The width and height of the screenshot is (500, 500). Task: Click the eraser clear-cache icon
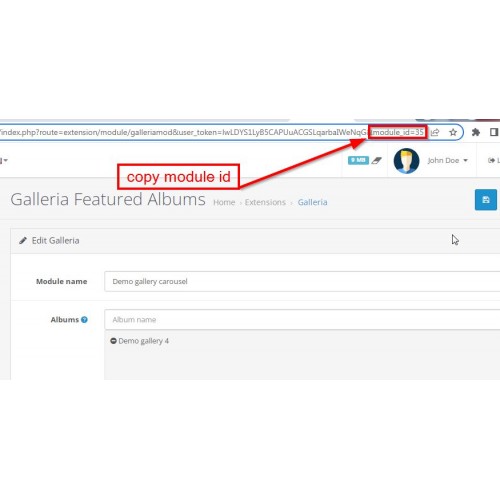pos(377,161)
